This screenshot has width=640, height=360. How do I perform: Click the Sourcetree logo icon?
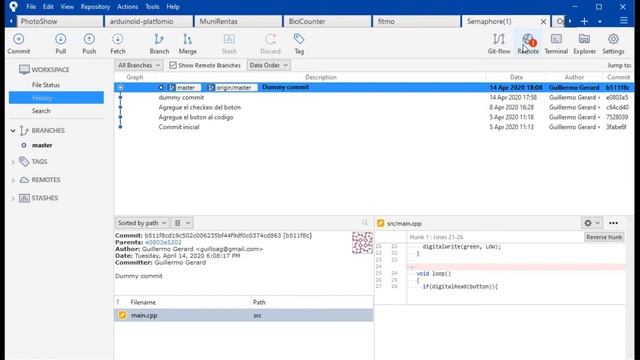13,7
